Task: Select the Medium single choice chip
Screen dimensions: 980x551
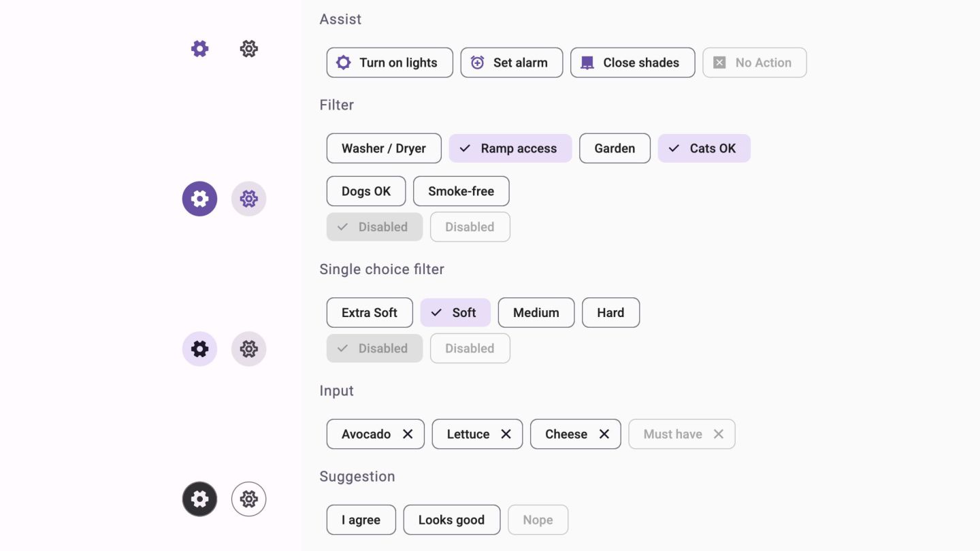Action: pyautogui.click(x=536, y=313)
